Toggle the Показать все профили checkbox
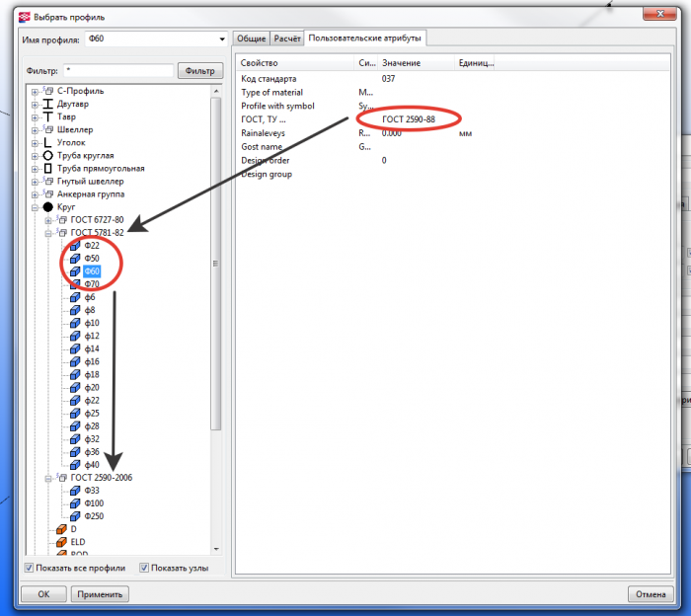 click(x=29, y=568)
